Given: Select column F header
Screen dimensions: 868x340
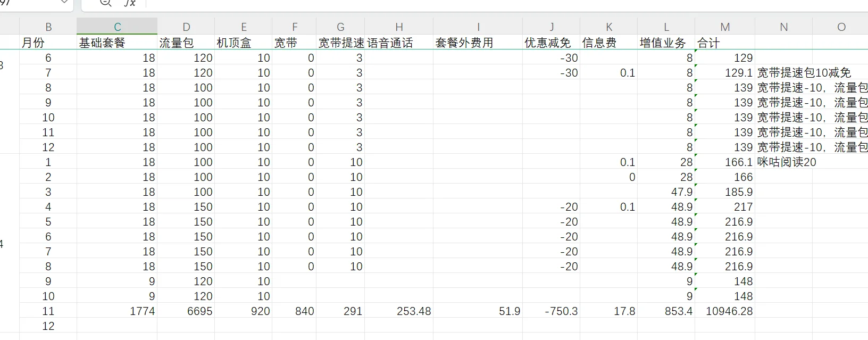Looking at the screenshot, I should [x=294, y=27].
